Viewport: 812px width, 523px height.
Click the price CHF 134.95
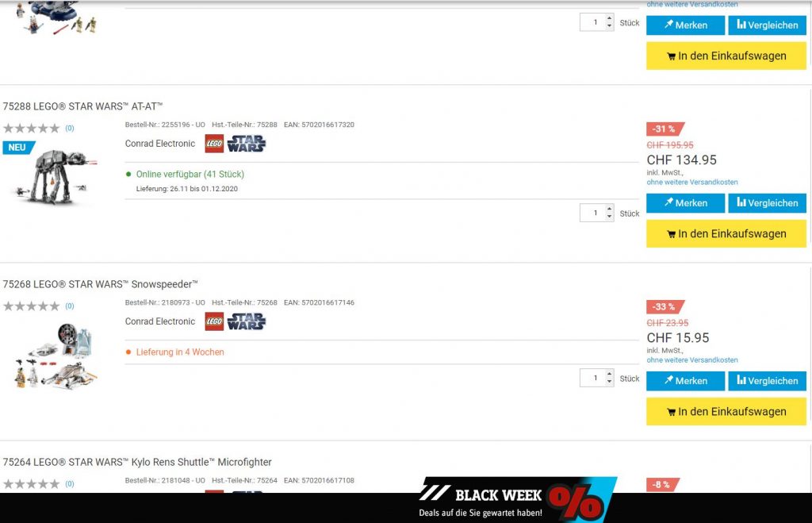(x=681, y=160)
